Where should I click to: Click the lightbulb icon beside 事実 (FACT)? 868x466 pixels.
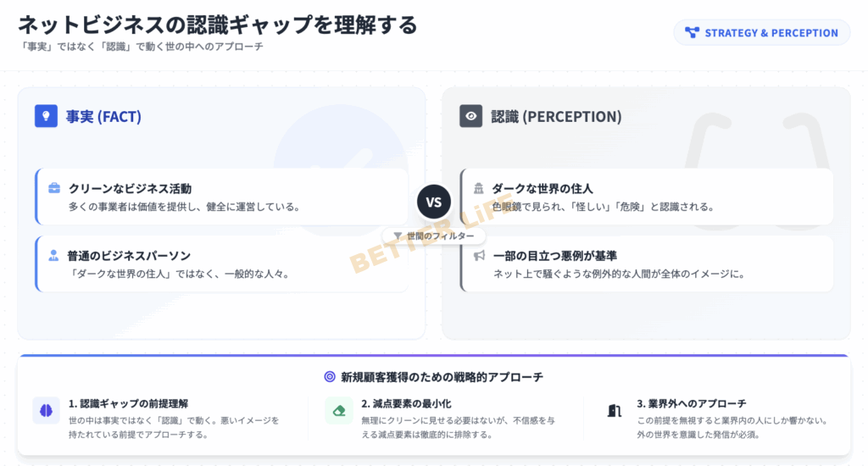point(46,116)
